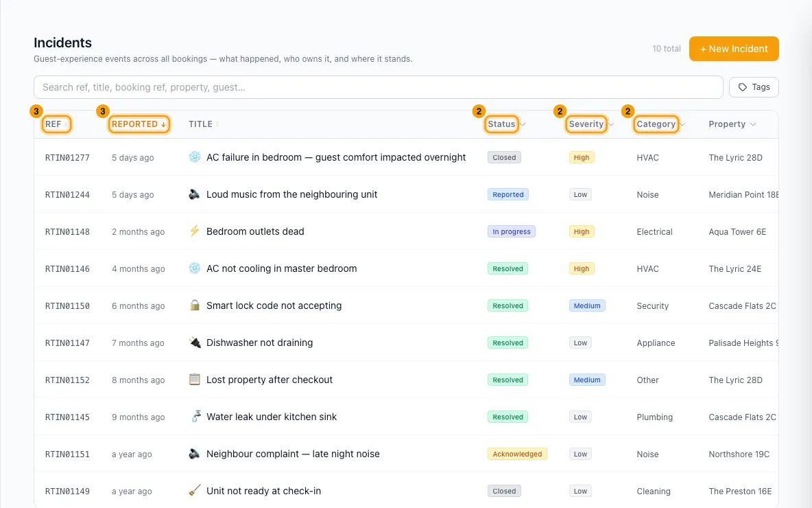Click the Closed status badge on RTIN01277
The width and height of the screenshot is (812, 508).
tap(504, 158)
